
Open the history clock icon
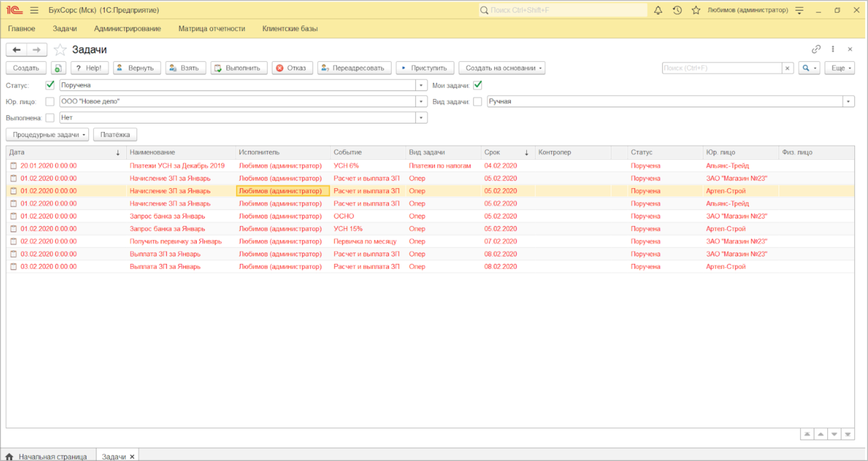[x=677, y=10]
